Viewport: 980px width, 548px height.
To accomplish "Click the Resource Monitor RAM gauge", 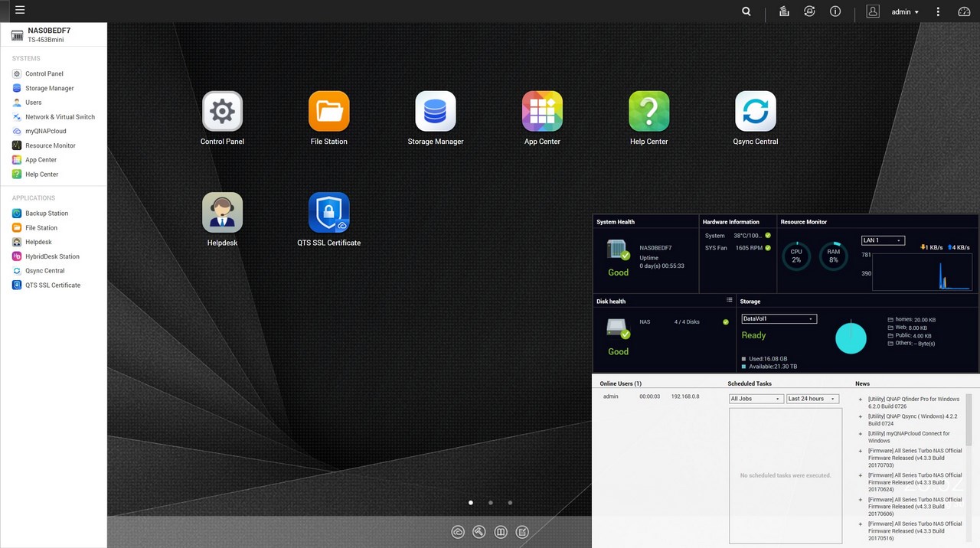I will pos(834,256).
